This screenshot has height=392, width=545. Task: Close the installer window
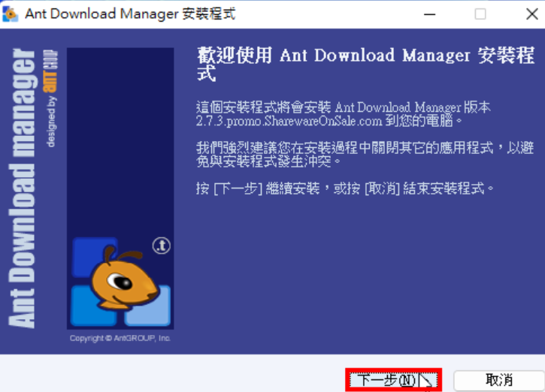tap(531, 14)
